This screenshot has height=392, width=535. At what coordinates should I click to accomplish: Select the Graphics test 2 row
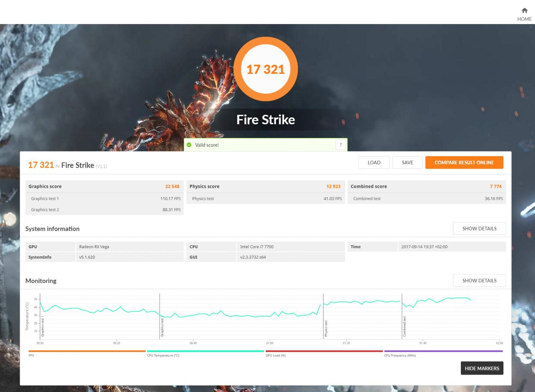[105, 209]
